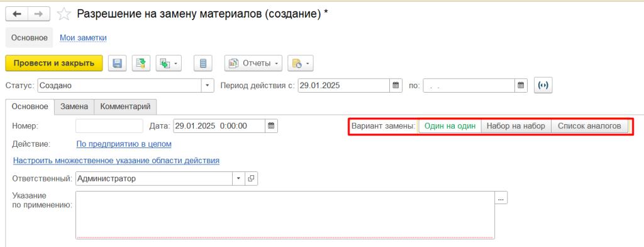The width and height of the screenshot is (644, 247).
Task: Switch to the Замена tab
Action: tap(74, 106)
